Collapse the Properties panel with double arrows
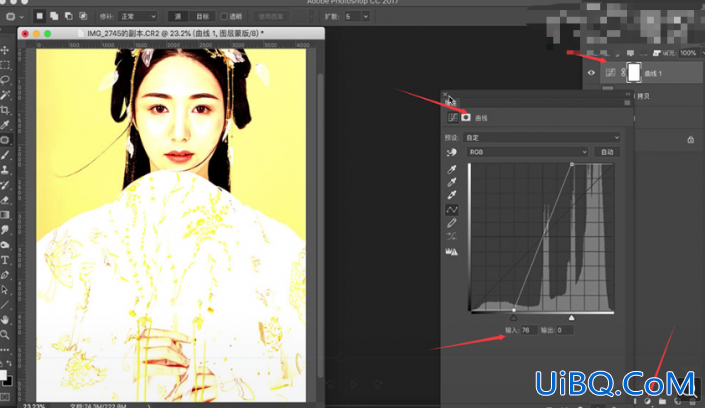Screen dimensions: 705x408 [628, 94]
